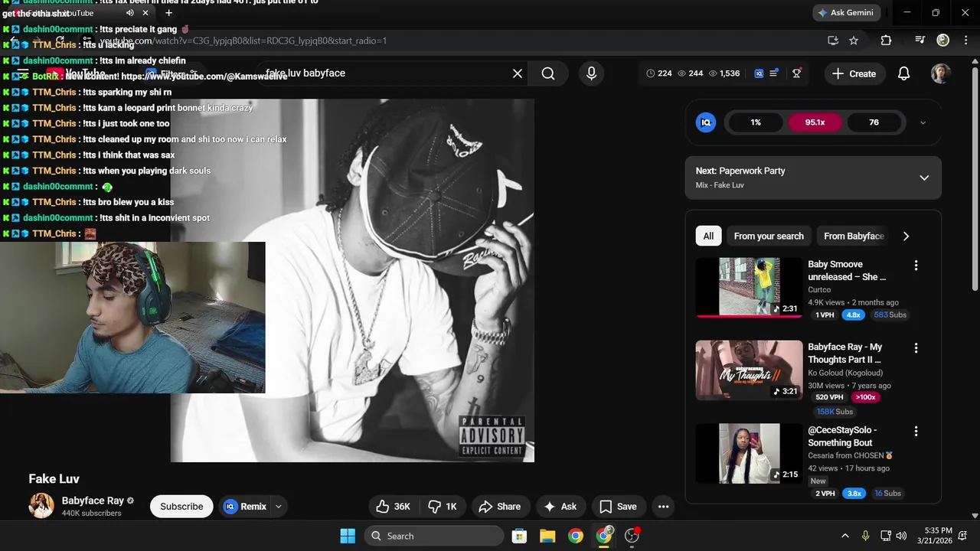Viewport: 980px width, 551px height.
Task: Show hidden tray icons chevron
Action: click(x=845, y=536)
